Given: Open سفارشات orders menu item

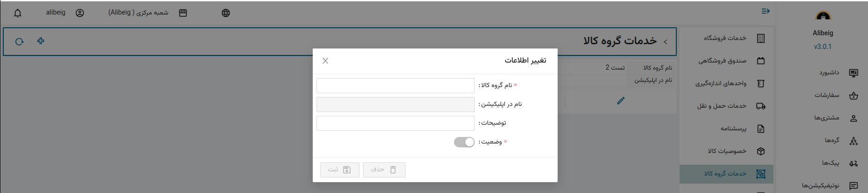Looking at the screenshot, I should pos(836,95).
